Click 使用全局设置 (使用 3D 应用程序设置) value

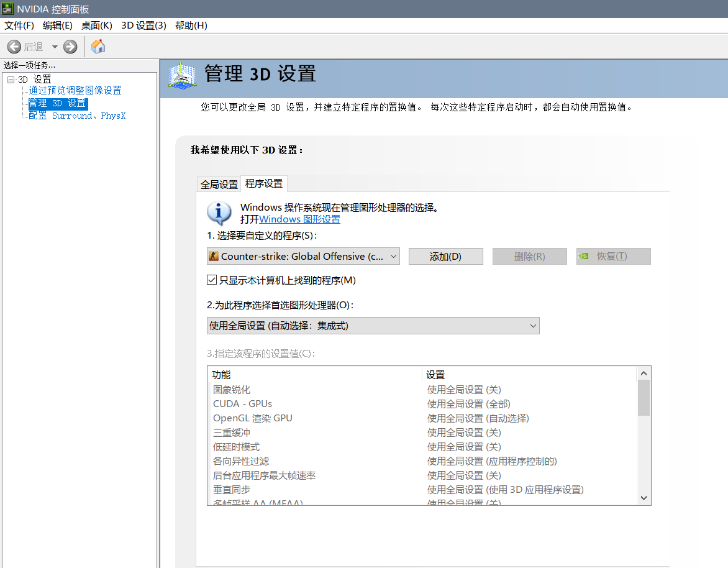pyautogui.click(x=505, y=490)
